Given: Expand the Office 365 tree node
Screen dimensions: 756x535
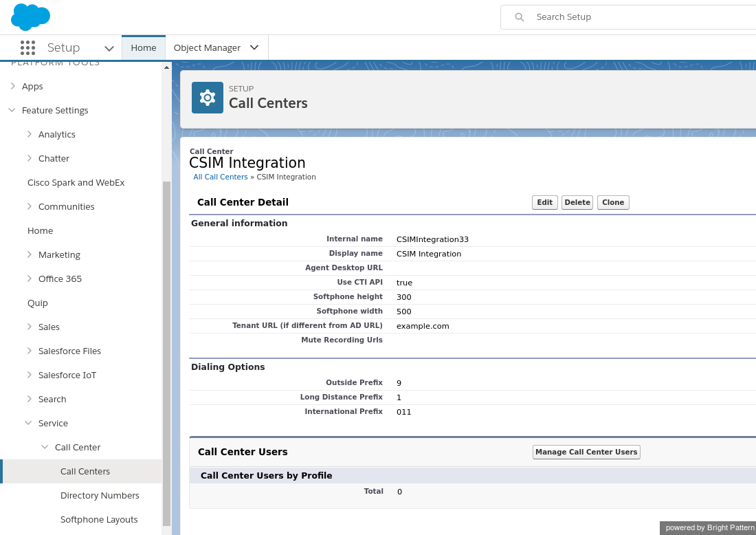Looking at the screenshot, I should [30, 279].
